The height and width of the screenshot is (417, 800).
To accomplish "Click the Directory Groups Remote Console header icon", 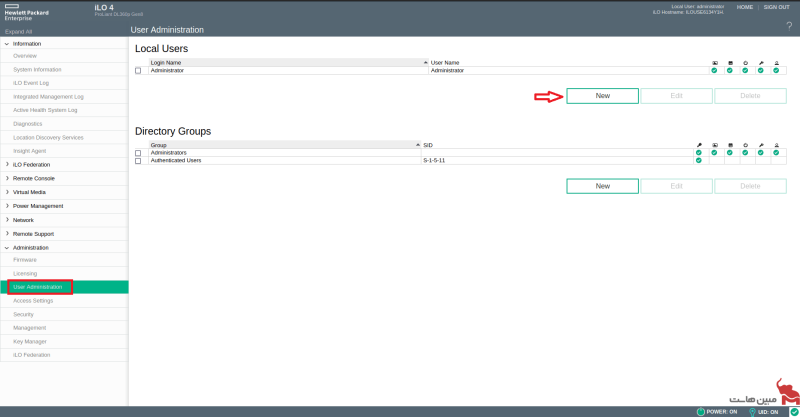I will [715, 145].
